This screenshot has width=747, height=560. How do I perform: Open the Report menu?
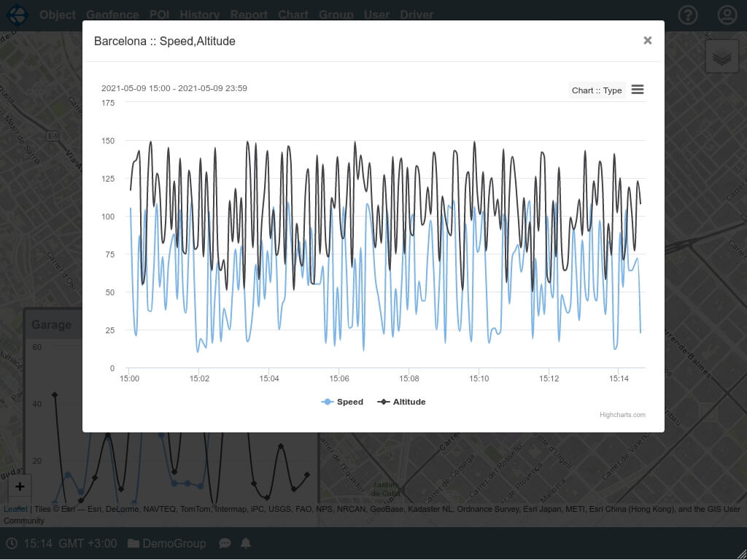pos(249,15)
